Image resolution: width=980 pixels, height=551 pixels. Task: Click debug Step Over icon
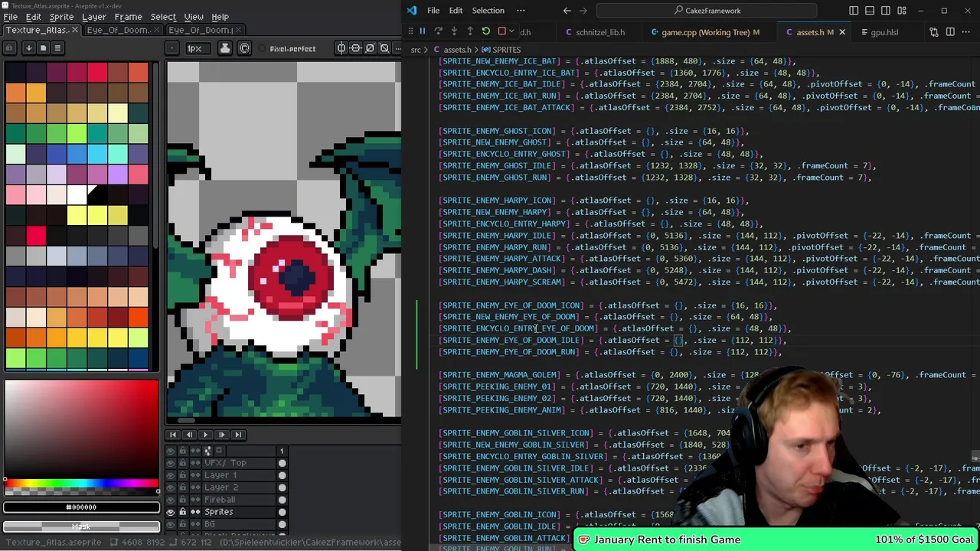pyautogui.click(x=438, y=31)
